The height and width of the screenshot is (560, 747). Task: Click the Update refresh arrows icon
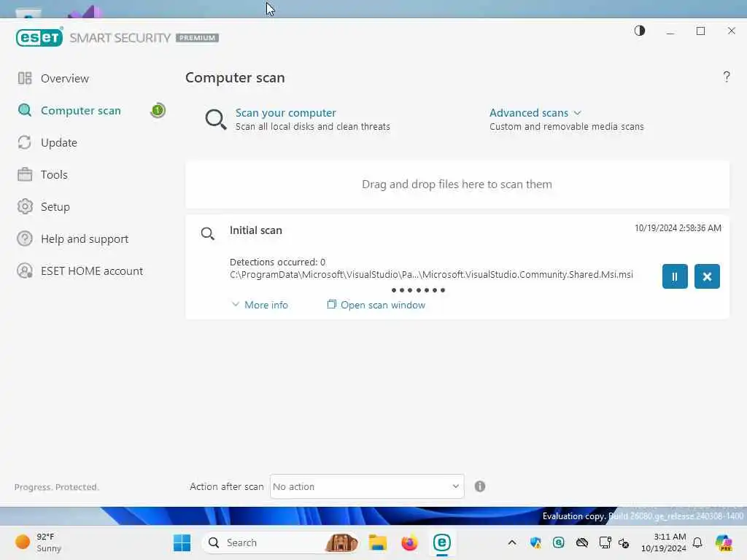(25, 142)
